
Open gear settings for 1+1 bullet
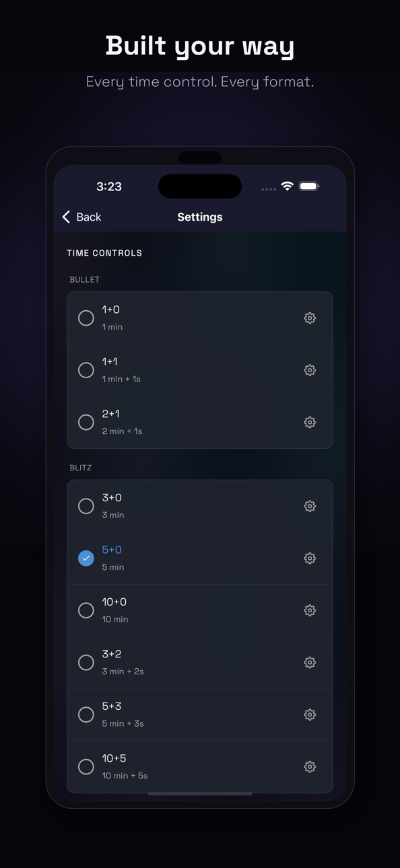click(310, 370)
